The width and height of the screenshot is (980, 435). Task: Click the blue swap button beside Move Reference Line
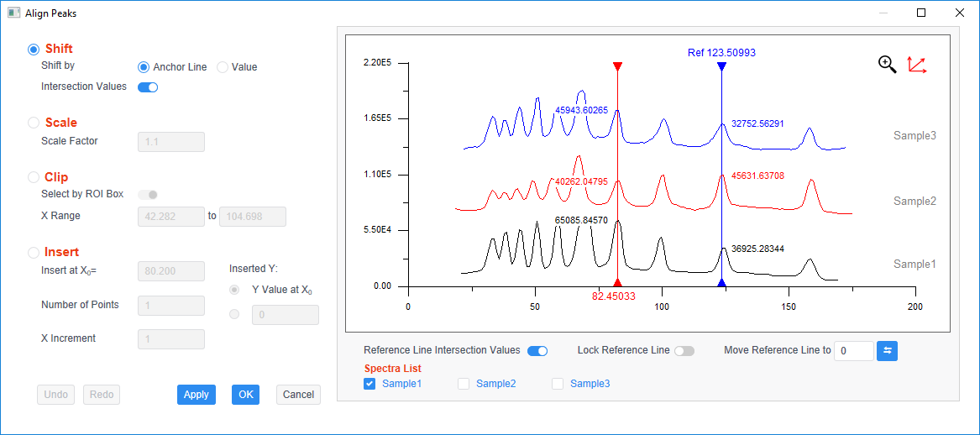pos(888,351)
